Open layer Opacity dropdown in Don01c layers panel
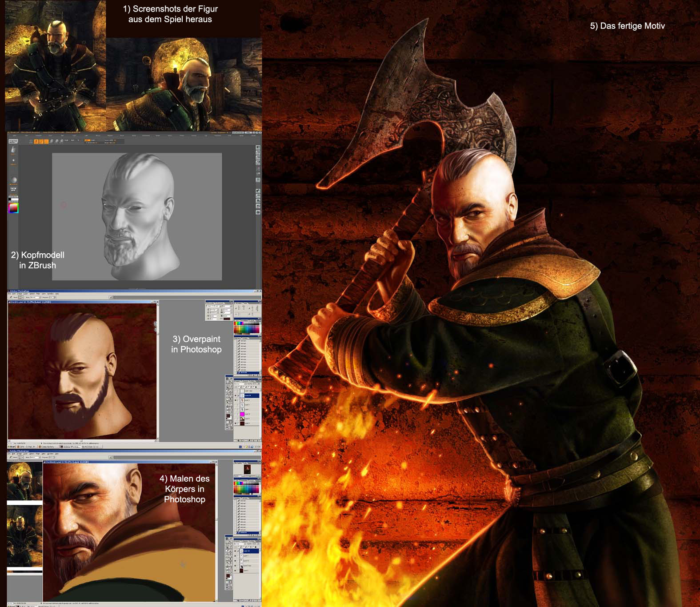 tap(256, 384)
